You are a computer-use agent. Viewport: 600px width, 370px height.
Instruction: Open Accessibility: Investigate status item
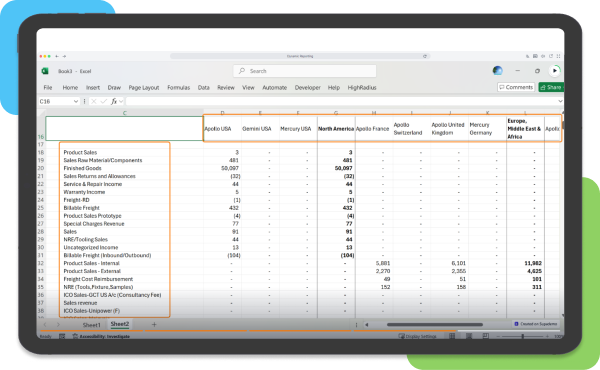[101, 336]
